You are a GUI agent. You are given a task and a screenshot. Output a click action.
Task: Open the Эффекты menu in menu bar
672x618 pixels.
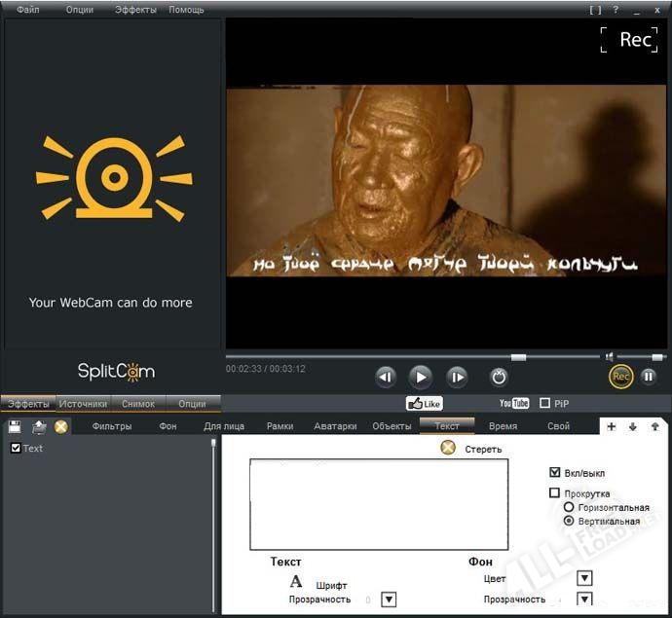134,10
